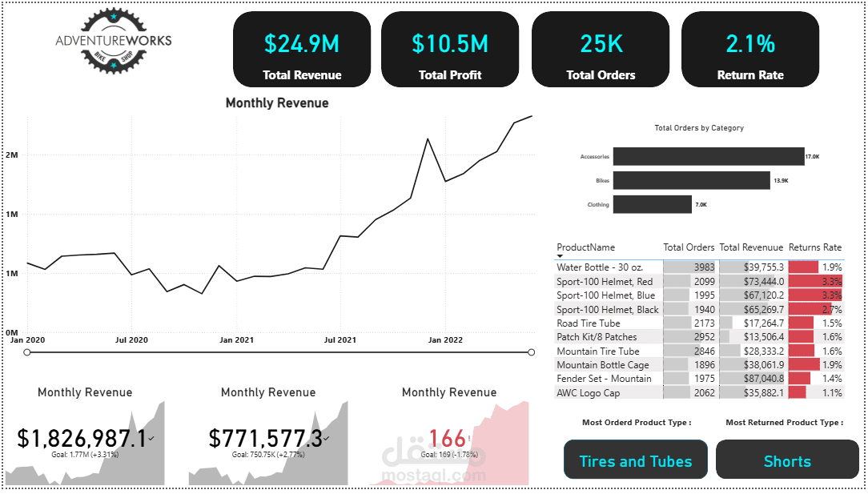Select the Fender Set - Mountain row

pyautogui.click(x=699, y=379)
